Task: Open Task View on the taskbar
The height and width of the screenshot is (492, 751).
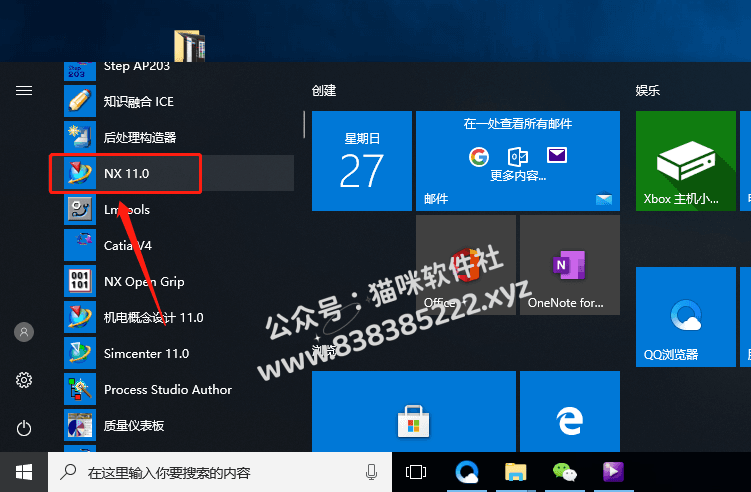Action: point(416,472)
